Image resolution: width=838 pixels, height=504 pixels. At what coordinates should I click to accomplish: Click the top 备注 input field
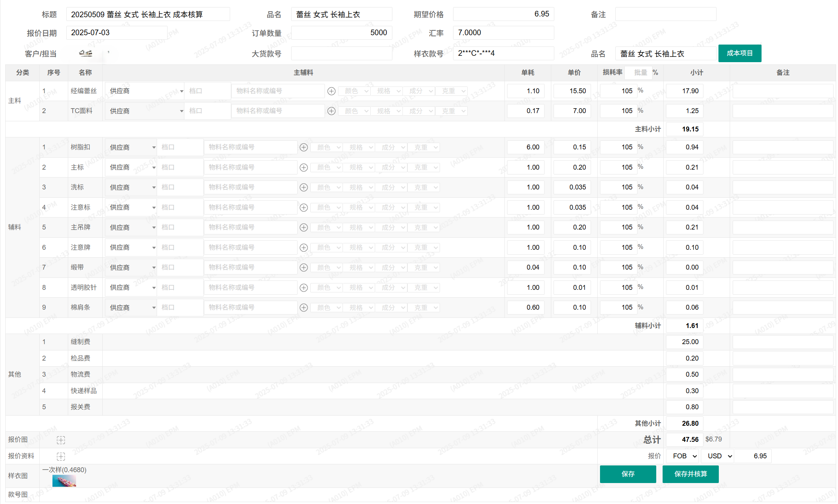pos(666,14)
